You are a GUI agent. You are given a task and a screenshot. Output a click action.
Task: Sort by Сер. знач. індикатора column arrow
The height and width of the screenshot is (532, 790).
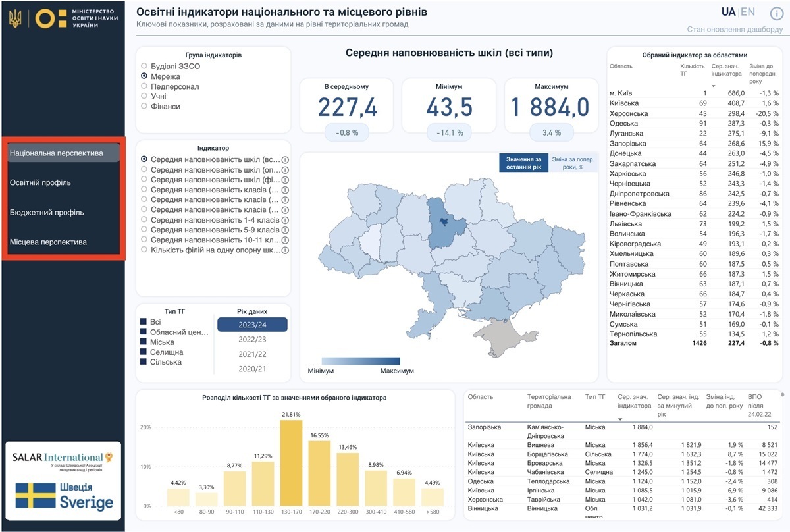[714, 86]
